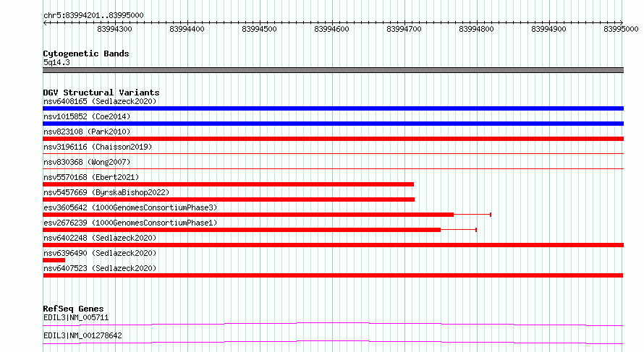The width and height of the screenshot is (644, 352).
Task: Select variant label nsv823108 (Park2010)
Action: [87, 132]
